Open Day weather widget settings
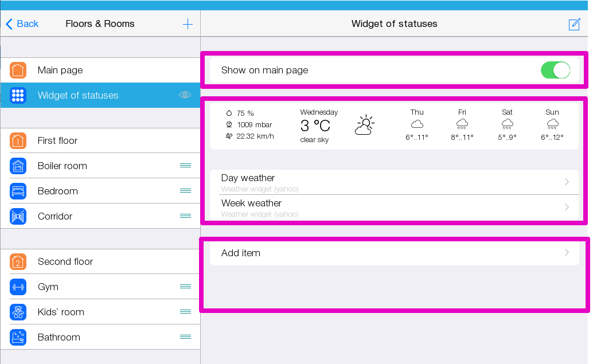593x364 pixels. [x=394, y=182]
